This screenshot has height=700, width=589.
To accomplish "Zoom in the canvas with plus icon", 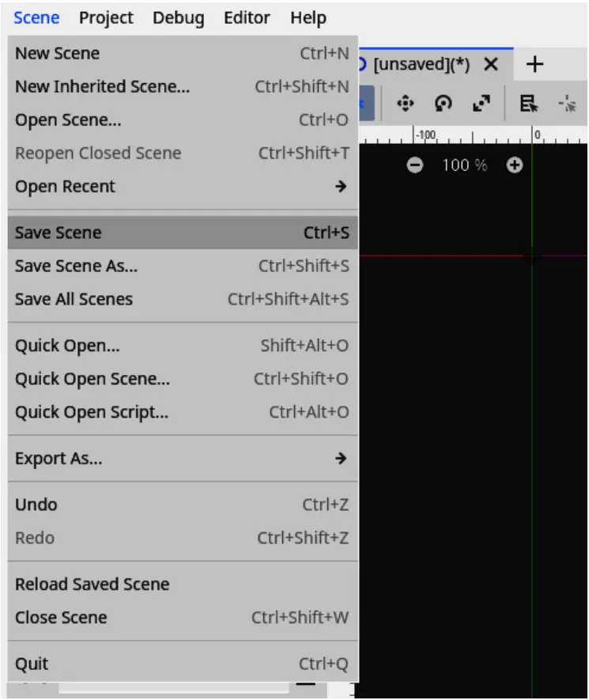I will (515, 165).
